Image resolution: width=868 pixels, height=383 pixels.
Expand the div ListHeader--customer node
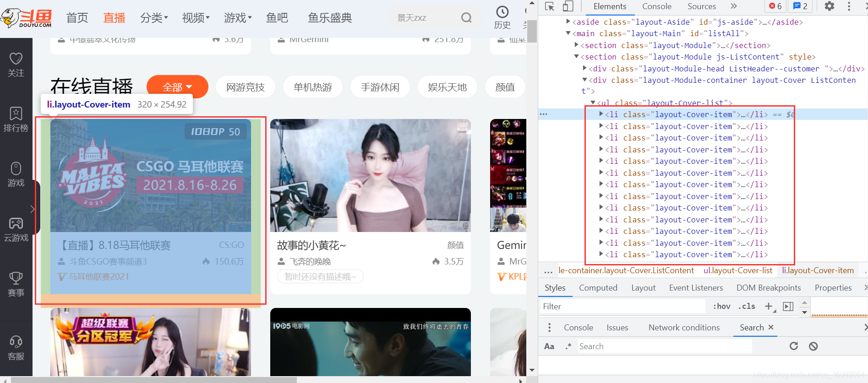pos(584,68)
